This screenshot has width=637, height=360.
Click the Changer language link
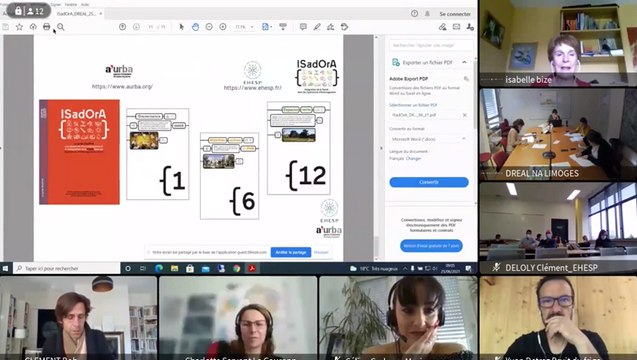(413, 158)
